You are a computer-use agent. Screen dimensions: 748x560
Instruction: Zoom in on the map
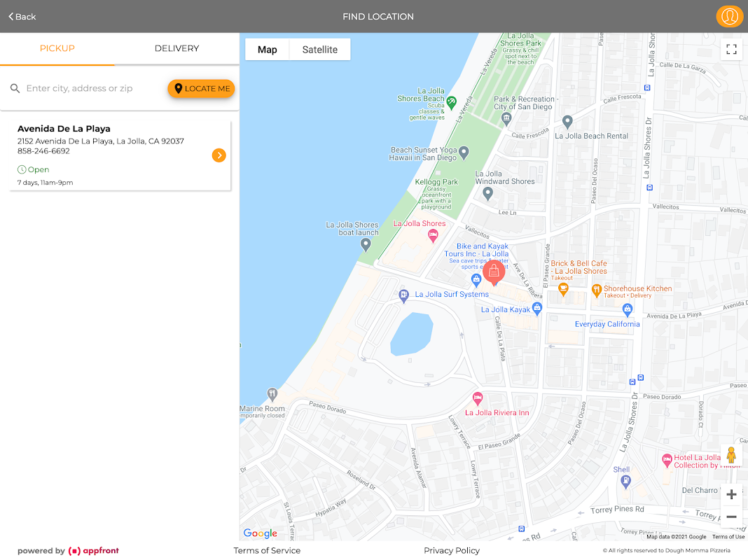click(731, 495)
